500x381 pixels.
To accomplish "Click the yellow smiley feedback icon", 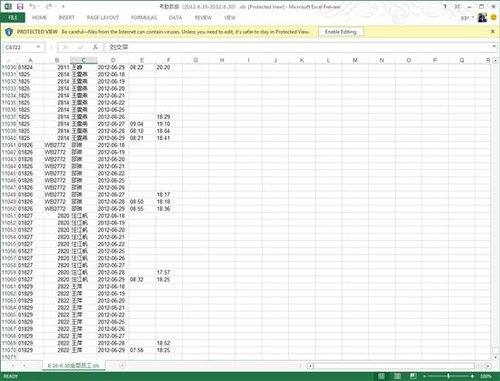I will click(x=494, y=17).
